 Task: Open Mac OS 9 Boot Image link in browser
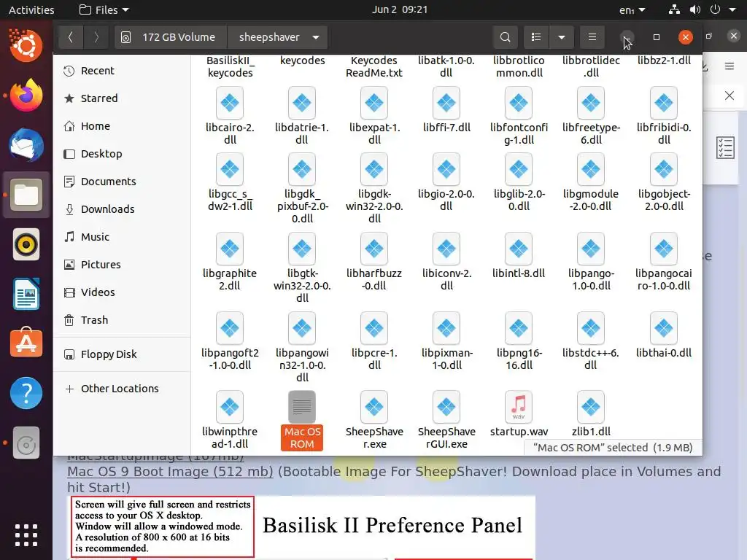click(170, 472)
